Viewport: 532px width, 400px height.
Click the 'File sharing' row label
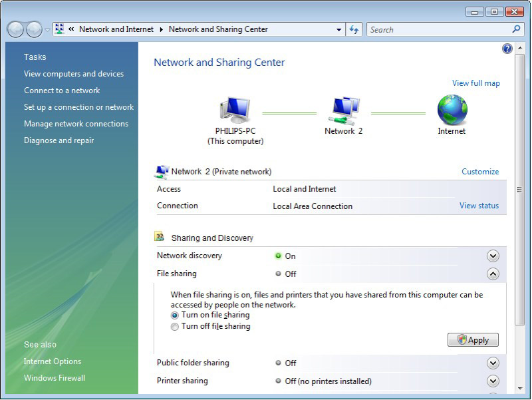tap(176, 274)
